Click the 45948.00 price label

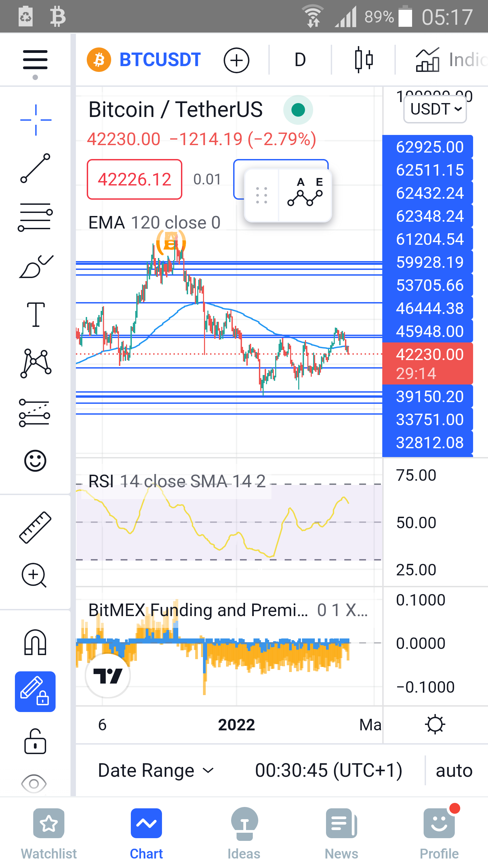(428, 331)
